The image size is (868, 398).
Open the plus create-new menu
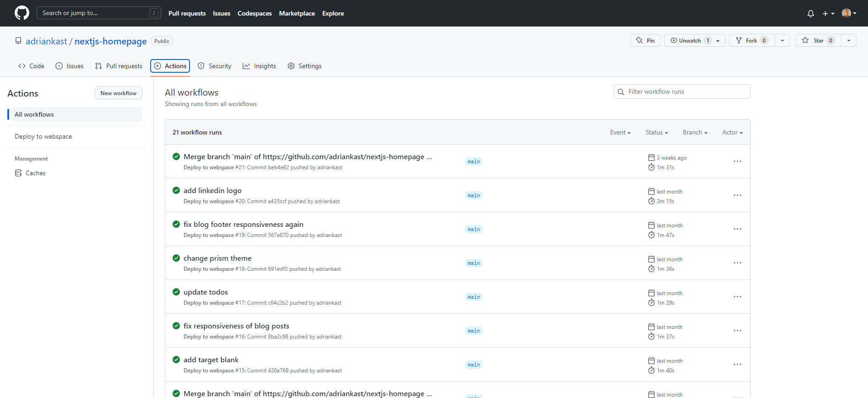click(x=828, y=13)
